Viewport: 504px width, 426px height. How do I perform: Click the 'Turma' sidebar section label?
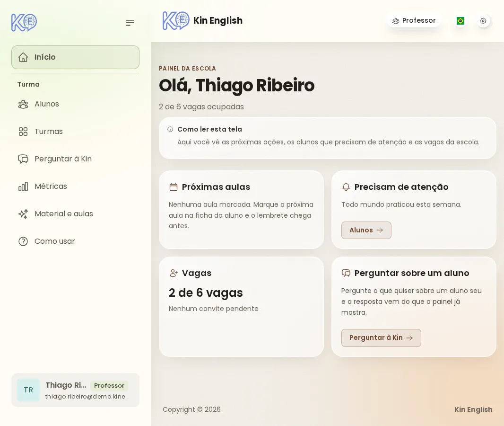pyautogui.click(x=28, y=84)
